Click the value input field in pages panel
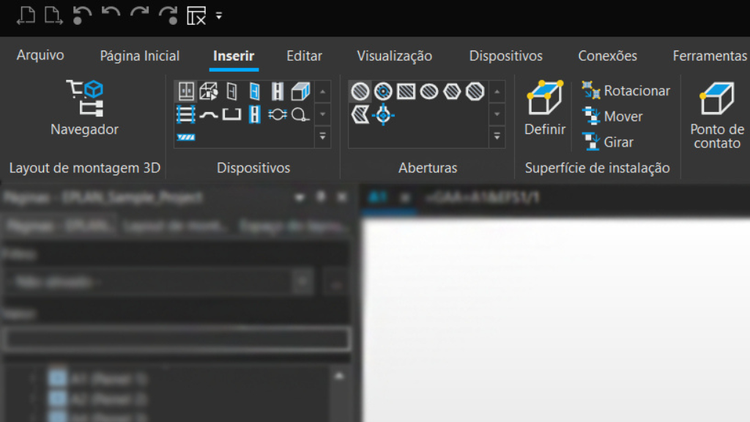The height and width of the screenshot is (422, 750). (x=176, y=339)
